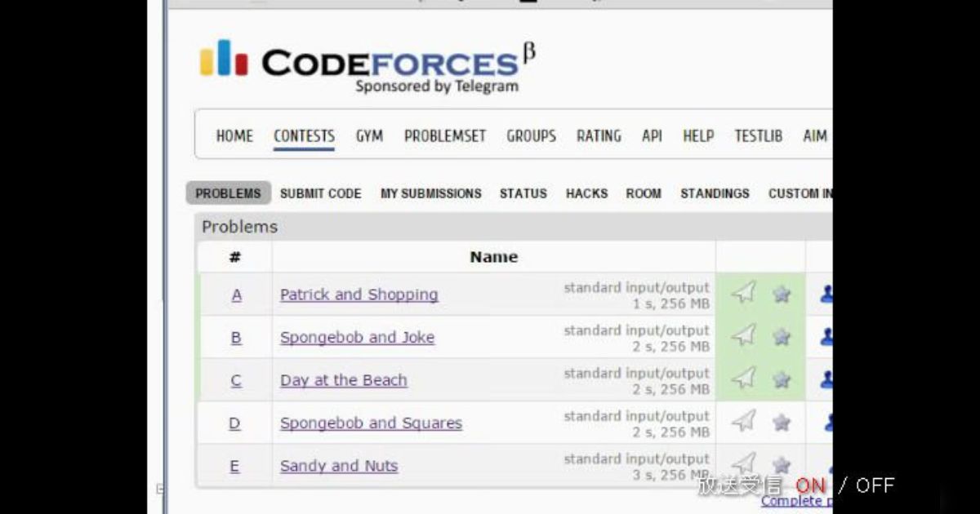980x514 pixels.
Task: Navigate to the PROBLEMSET menu item
Action: pos(444,136)
